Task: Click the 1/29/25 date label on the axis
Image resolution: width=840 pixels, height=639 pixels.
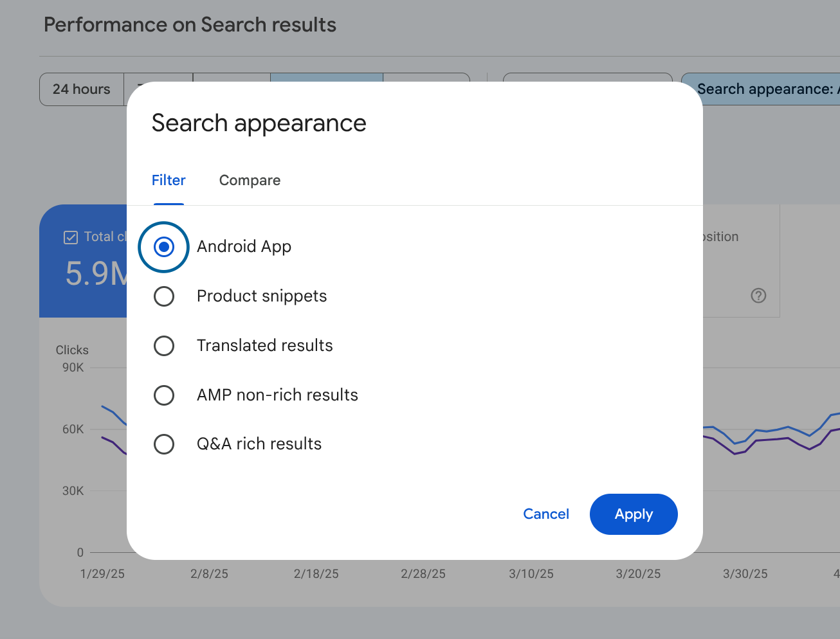Action: coord(102,574)
